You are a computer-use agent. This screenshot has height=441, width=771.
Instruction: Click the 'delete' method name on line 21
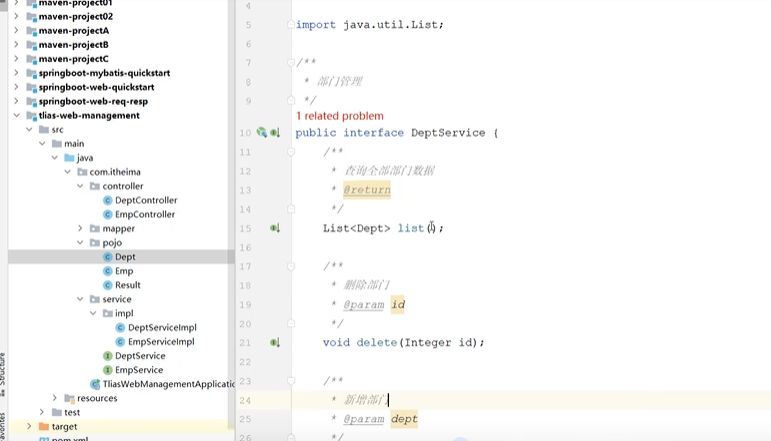click(377, 343)
